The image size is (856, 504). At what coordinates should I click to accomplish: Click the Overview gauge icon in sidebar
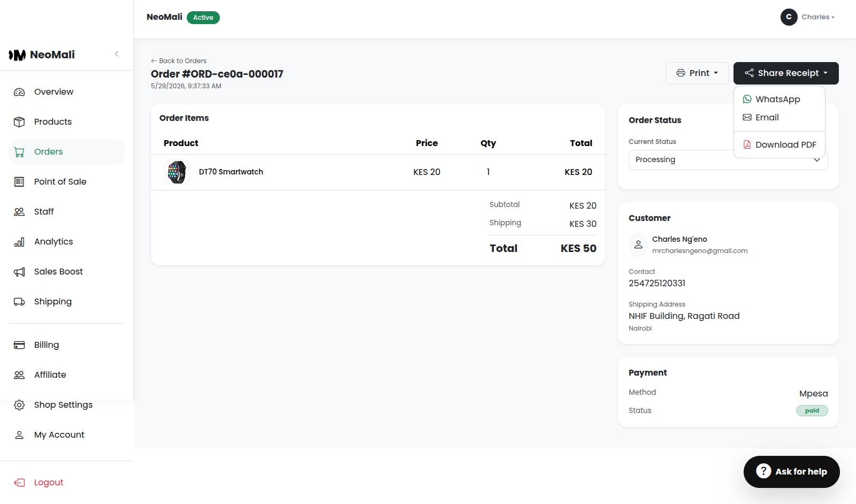(19, 92)
